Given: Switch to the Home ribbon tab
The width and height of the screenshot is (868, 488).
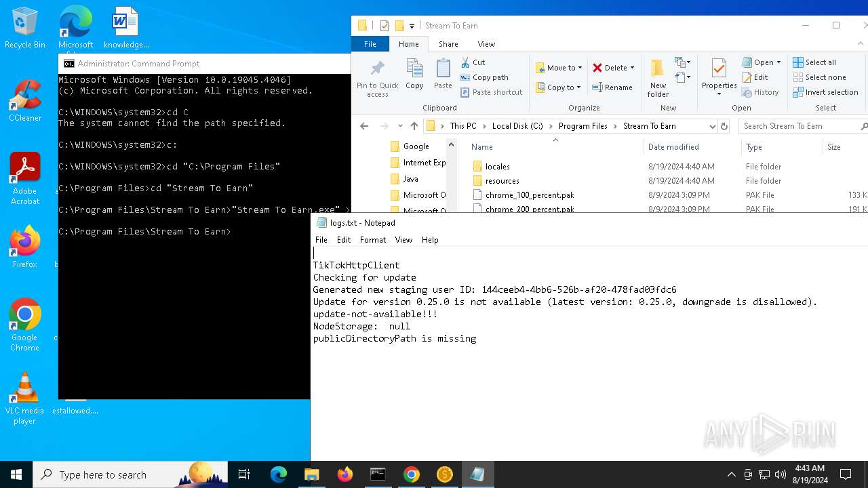Looking at the screenshot, I should click(x=409, y=44).
